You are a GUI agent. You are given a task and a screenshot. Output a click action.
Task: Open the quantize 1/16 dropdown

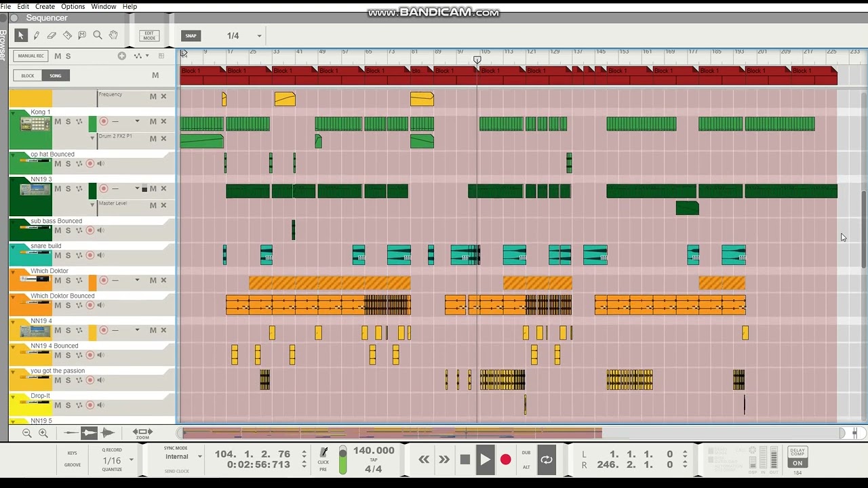131,460
